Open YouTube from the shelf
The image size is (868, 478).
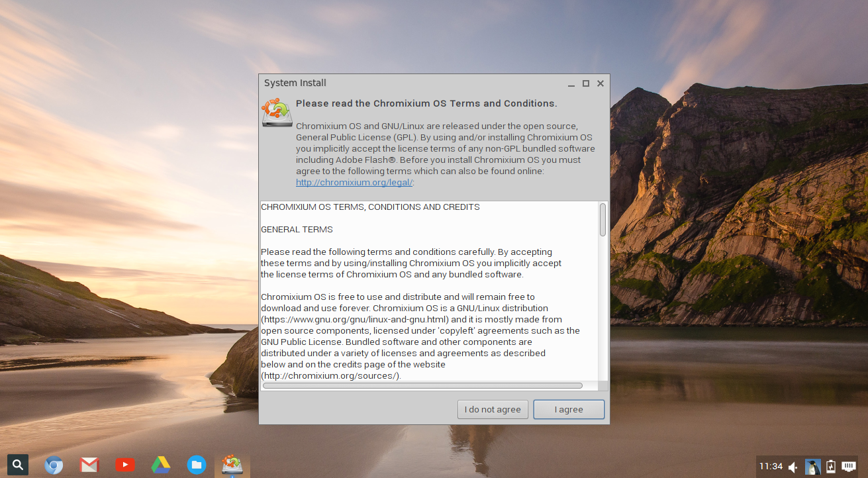125,465
